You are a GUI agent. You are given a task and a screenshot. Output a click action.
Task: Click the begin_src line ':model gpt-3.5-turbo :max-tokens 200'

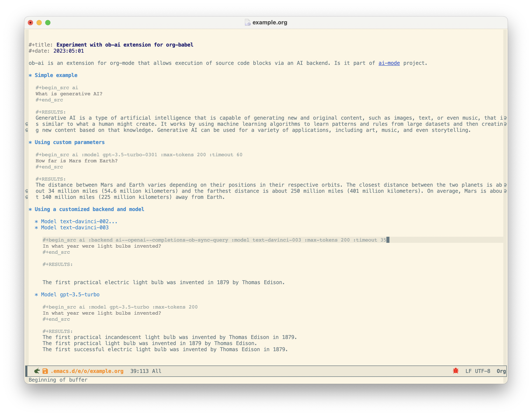click(x=120, y=307)
